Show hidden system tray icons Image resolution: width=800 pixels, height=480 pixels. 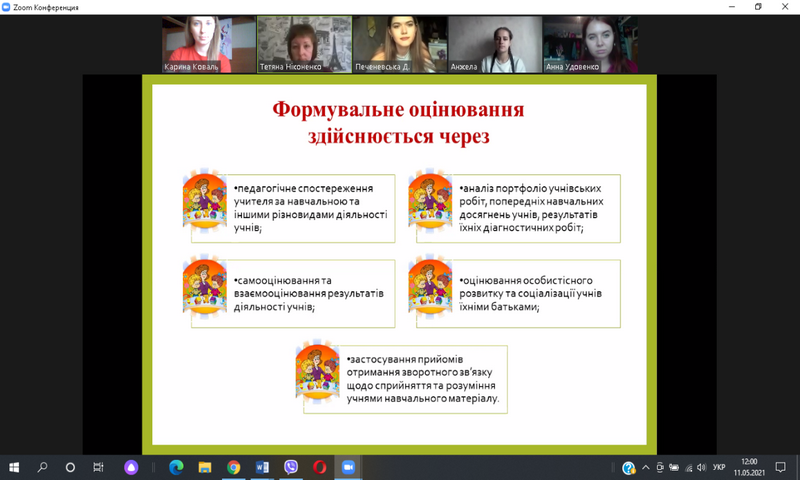(x=646, y=467)
